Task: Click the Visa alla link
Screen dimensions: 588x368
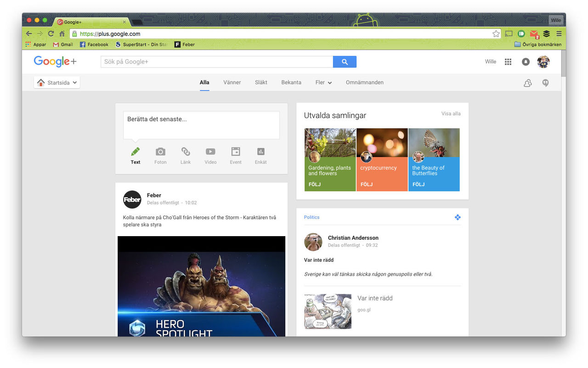Action: [x=451, y=113]
